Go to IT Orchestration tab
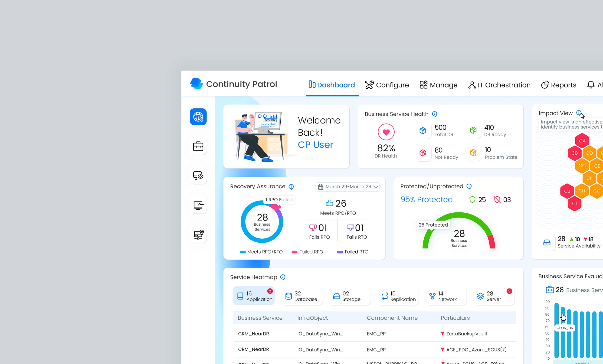The image size is (603, 364). click(499, 85)
